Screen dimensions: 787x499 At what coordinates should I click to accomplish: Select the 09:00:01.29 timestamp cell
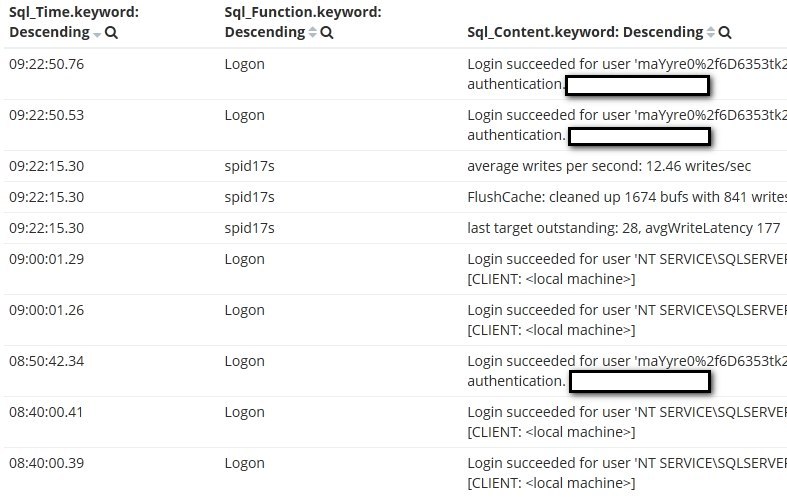coord(47,260)
